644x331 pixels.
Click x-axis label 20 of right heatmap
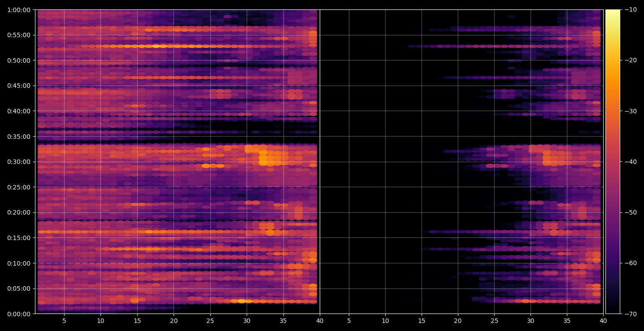tap(458, 321)
